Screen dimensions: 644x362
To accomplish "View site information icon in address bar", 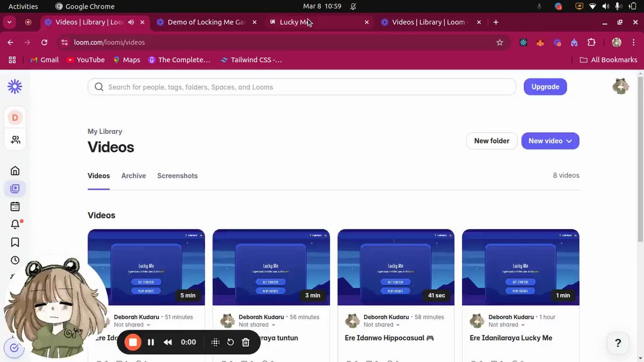I will tap(64, 43).
